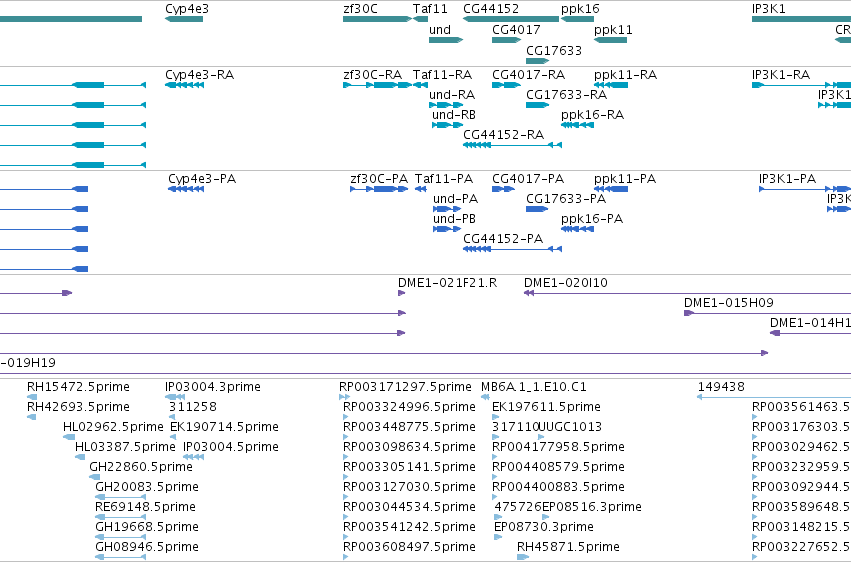851x562 pixels.
Task: Click the IP03004.3prime EST
Action: 175,397
